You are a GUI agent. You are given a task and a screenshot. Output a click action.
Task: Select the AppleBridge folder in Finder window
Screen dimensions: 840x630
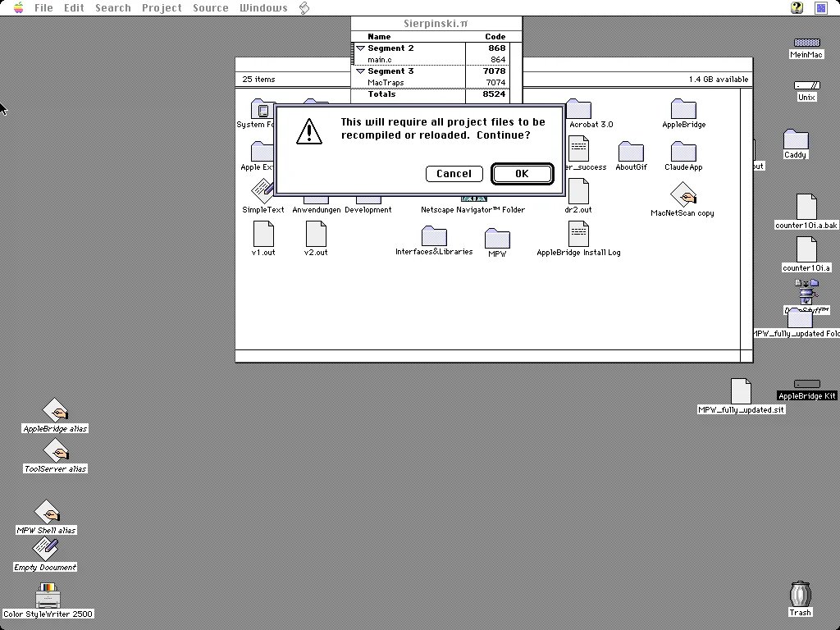click(x=683, y=109)
